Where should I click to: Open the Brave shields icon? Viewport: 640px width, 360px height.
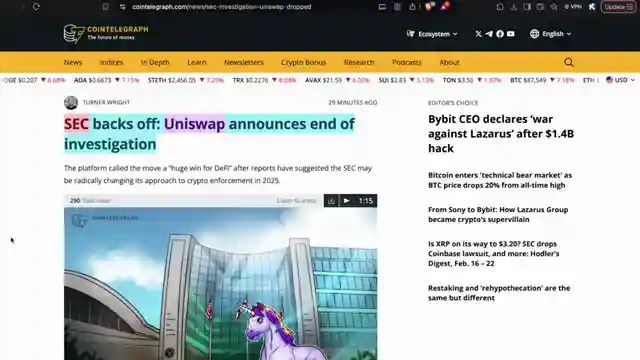[429, 6]
